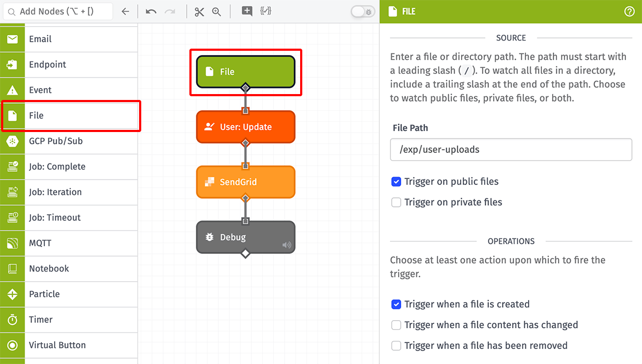Enable Trigger on private files
The image size is (642, 364).
(x=396, y=202)
